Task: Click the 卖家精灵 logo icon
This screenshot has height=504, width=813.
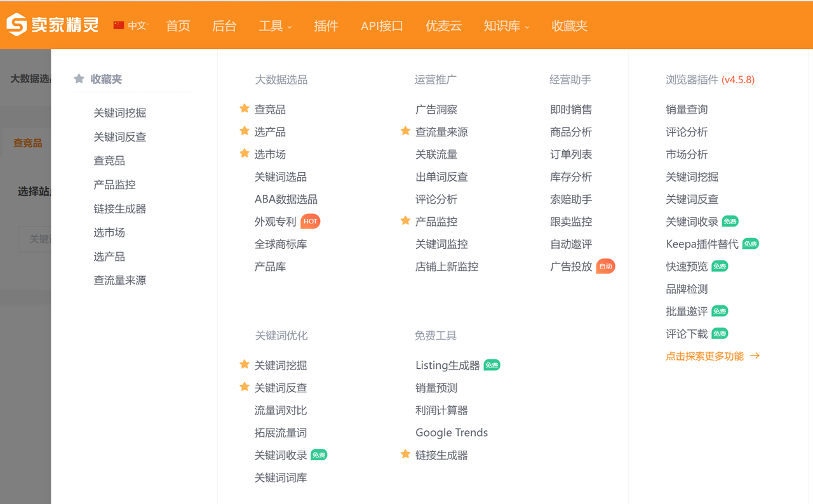Action: [17, 25]
